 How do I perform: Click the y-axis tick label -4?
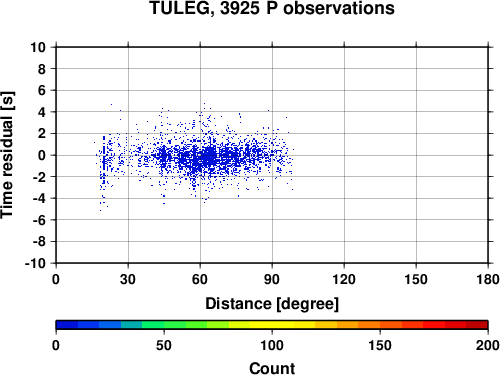point(39,198)
